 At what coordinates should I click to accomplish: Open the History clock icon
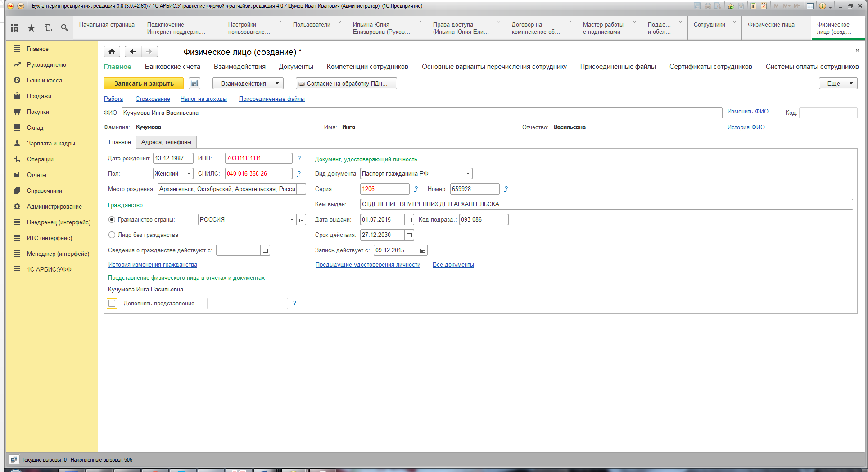(x=48, y=28)
